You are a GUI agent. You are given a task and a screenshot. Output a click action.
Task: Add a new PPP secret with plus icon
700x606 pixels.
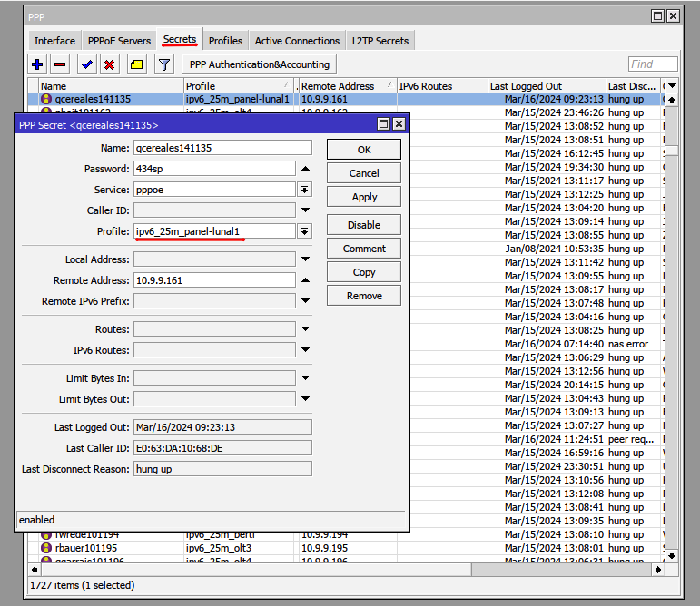pos(37,64)
